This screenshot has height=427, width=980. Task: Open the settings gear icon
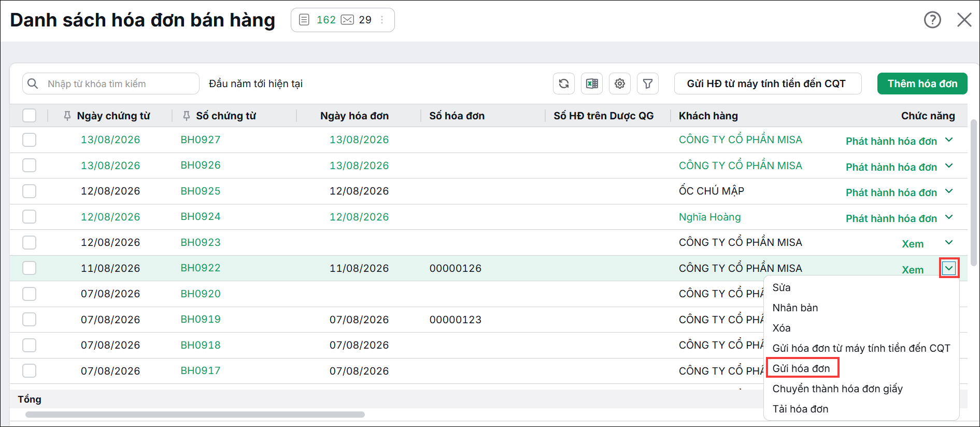click(620, 84)
